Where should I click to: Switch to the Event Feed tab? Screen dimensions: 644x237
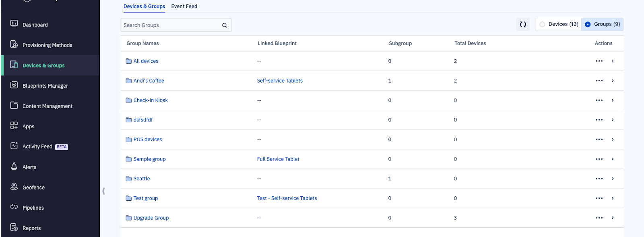coord(184,6)
